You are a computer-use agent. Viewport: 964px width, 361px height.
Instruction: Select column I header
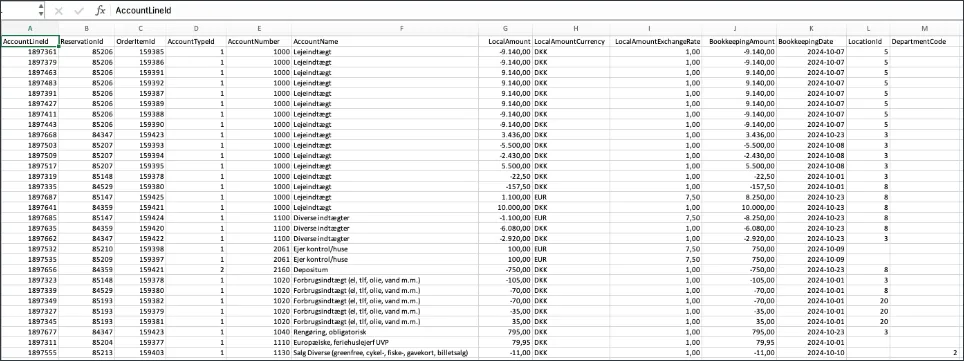click(x=649, y=28)
